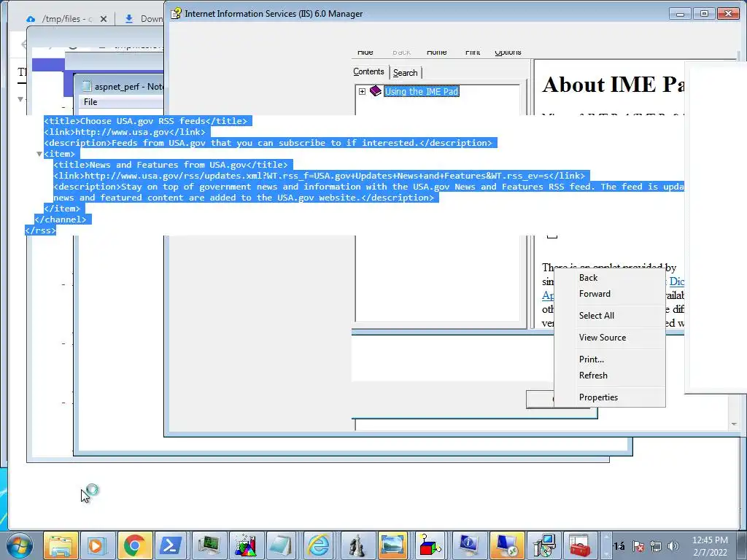Select the Using the IME Pad topic
Image resolution: width=747 pixels, height=560 pixels.
pos(422,91)
